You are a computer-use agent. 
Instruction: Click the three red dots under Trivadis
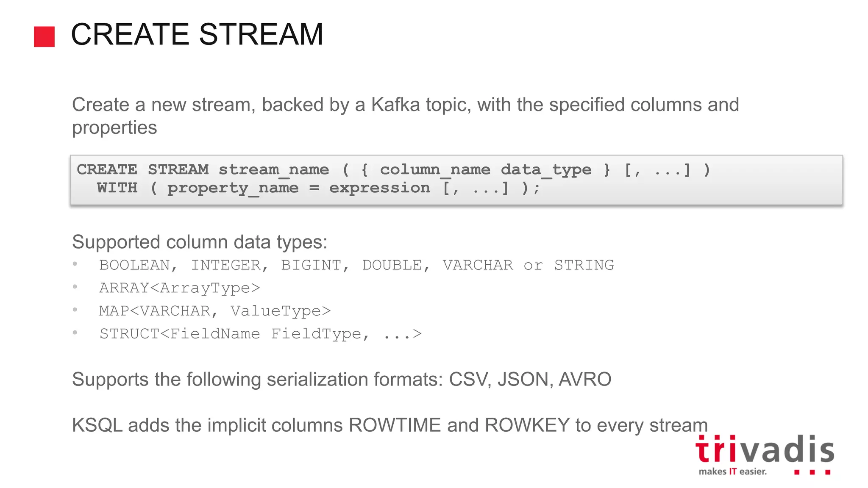pos(812,472)
